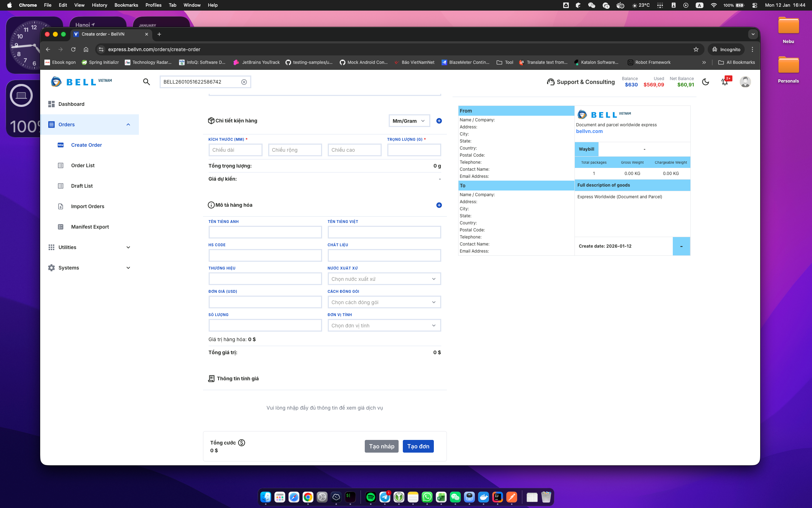Clear the tracking number search field

tap(244, 82)
